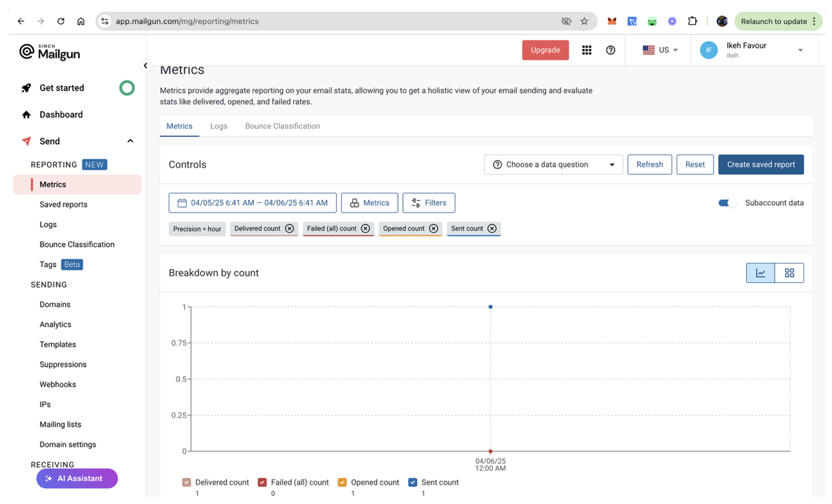Open Templates in the sidebar

[58, 345]
